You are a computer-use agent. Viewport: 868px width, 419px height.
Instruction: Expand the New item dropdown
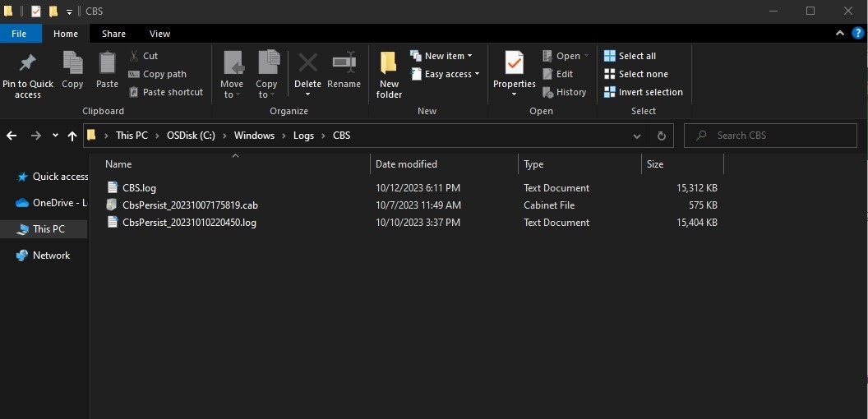coord(441,56)
